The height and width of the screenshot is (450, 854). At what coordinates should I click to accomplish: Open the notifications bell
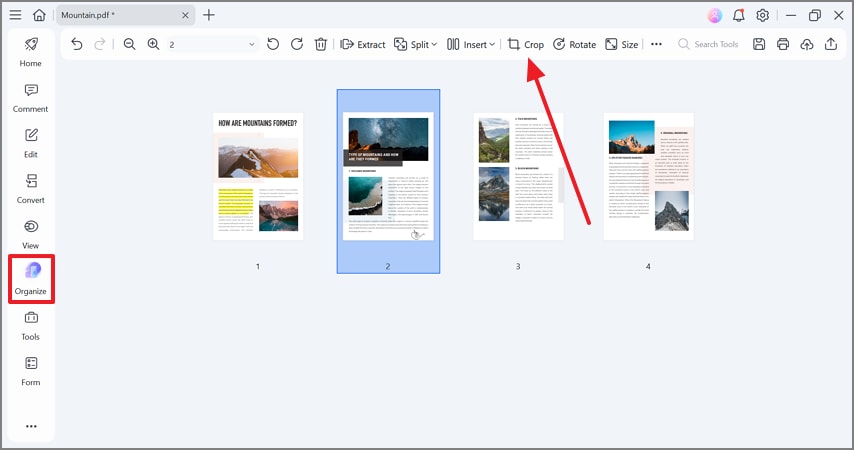(x=739, y=15)
